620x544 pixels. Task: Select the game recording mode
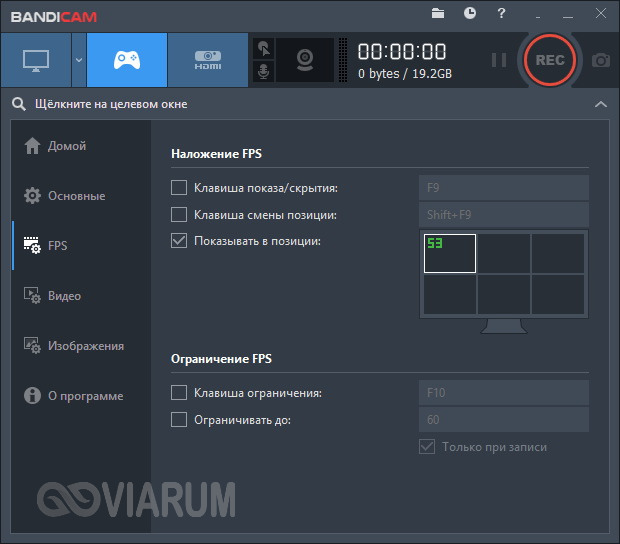pos(127,60)
